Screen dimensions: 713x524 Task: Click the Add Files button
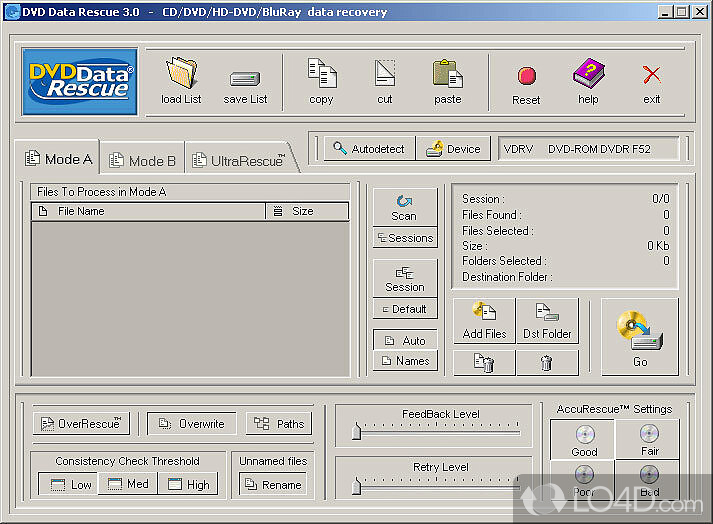click(x=484, y=321)
